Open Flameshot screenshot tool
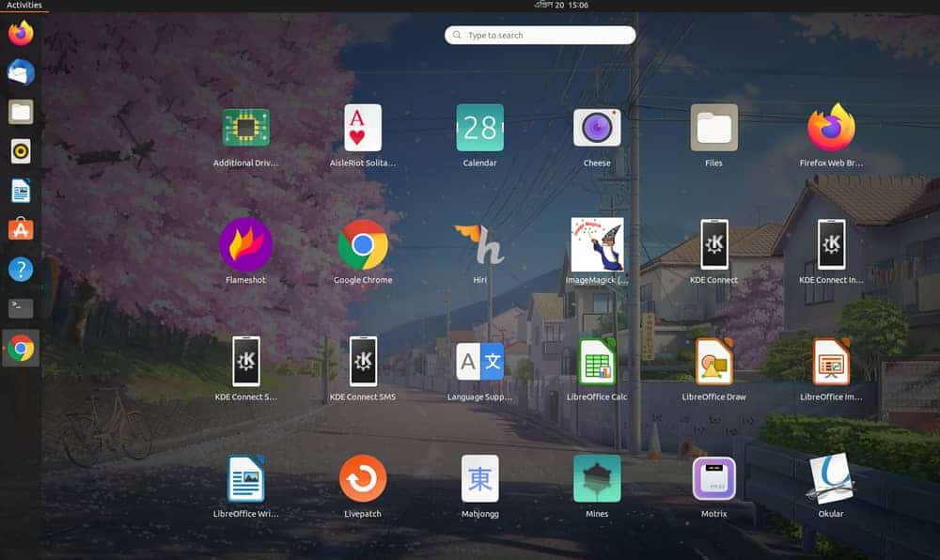Image resolution: width=940 pixels, height=560 pixels. pos(245,244)
